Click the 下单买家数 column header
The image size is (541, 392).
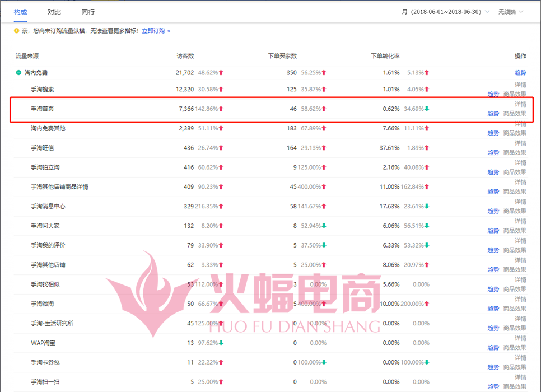(x=282, y=56)
